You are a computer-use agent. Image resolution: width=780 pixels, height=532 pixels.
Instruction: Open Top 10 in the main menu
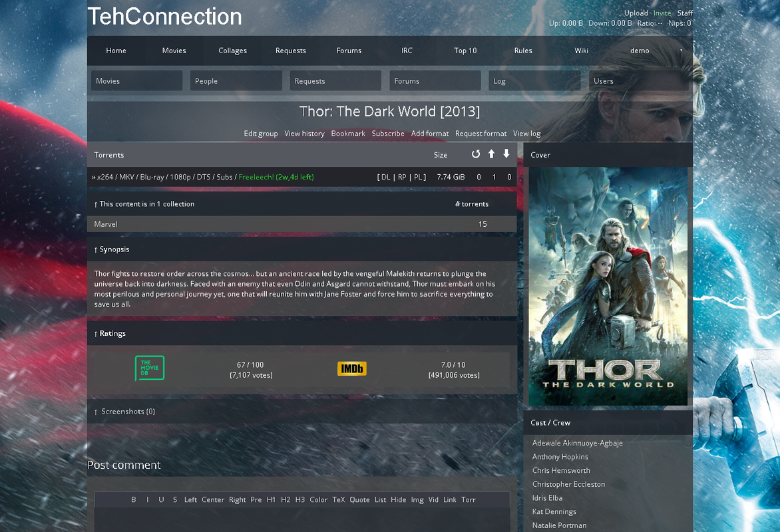[x=465, y=51]
